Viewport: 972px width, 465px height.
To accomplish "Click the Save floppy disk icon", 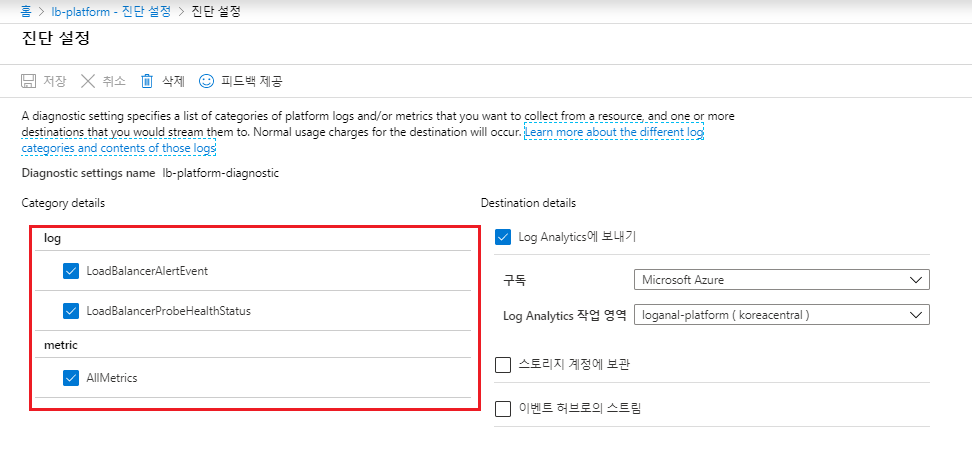I will pyautogui.click(x=29, y=81).
